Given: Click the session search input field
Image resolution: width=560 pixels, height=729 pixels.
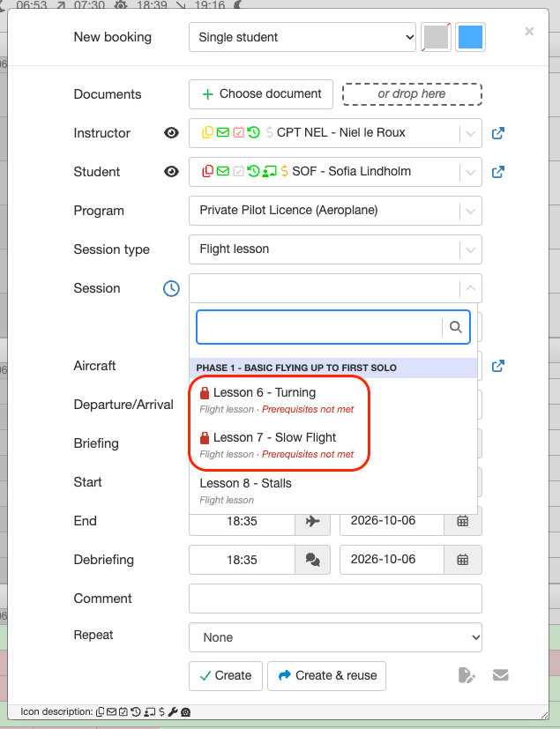Looking at the screenshot, I should [x=319, y=327].
